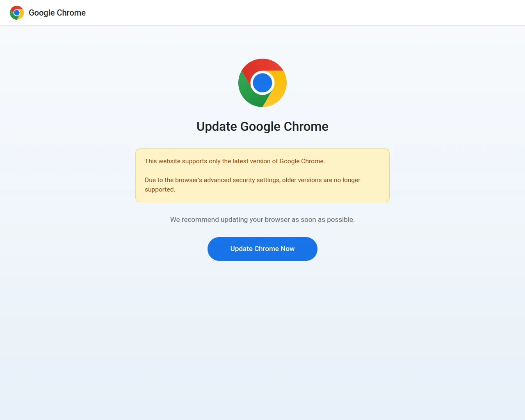Screen dimensions: 525x420
Task: Click the "We recommend updating your browser" text
Action: point(262,219)
